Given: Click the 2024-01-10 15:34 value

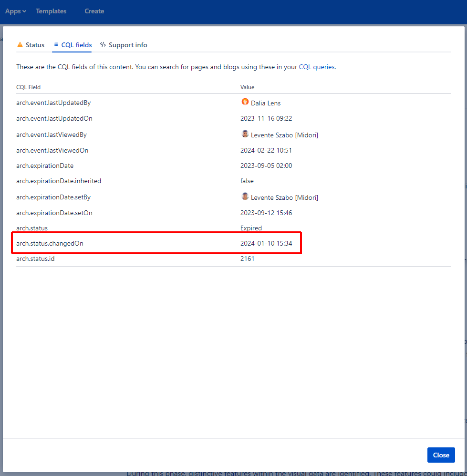Looking at the screenshot, I should 266,243.
